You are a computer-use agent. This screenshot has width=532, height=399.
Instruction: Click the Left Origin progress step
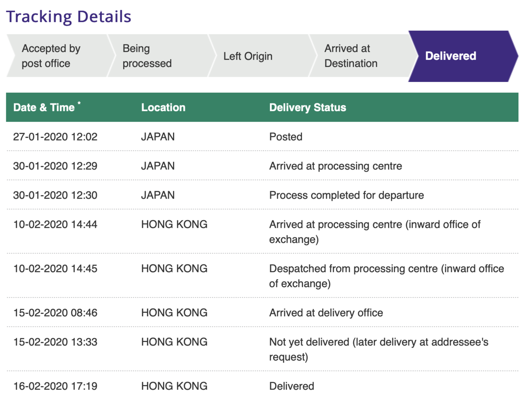(248, 56)
